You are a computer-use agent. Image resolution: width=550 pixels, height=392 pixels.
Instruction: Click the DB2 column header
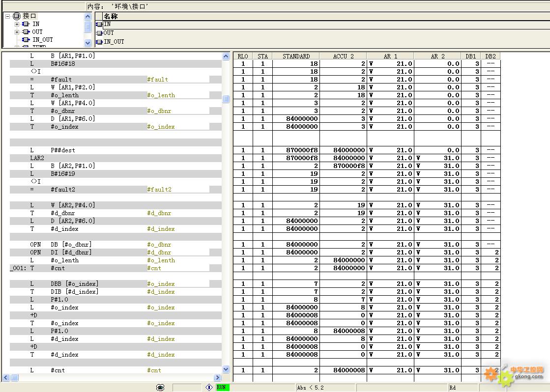(491, 56)
